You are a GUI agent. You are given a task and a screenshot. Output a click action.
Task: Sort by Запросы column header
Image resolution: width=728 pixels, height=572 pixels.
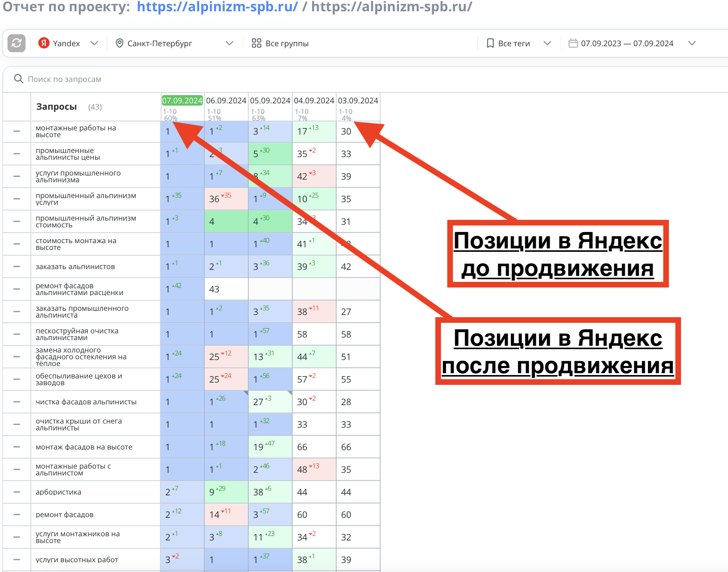56,107
